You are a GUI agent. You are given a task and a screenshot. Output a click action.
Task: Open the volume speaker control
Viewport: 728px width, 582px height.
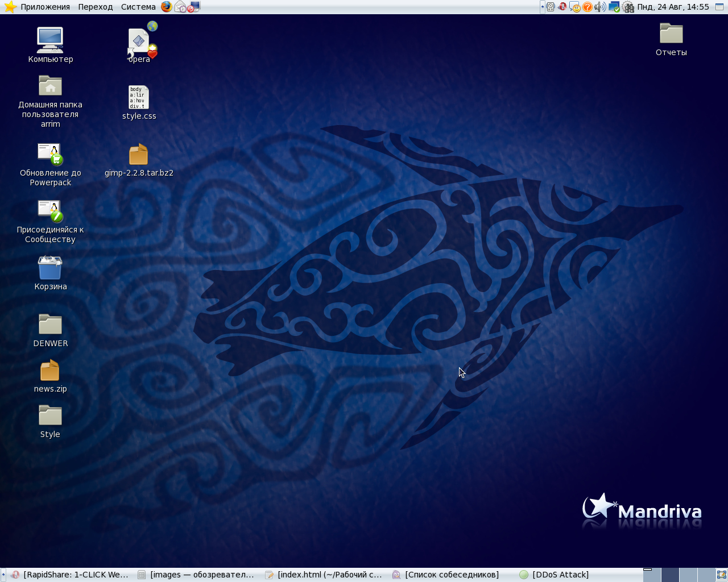point(600,7)
